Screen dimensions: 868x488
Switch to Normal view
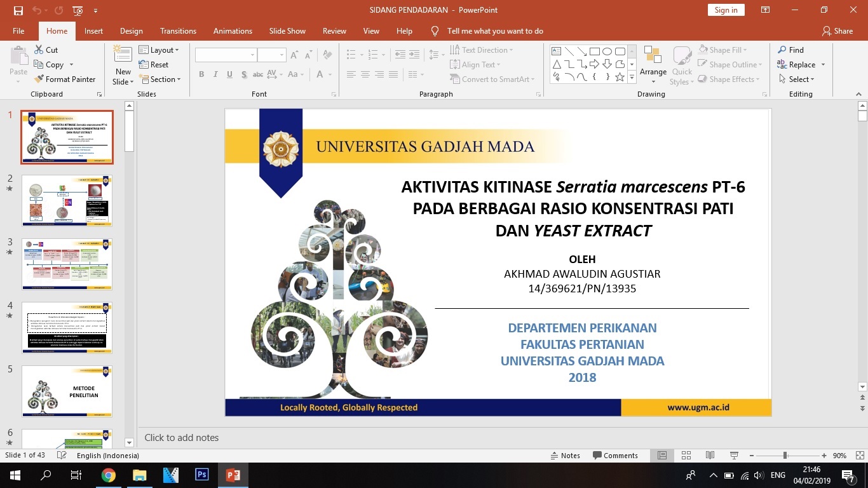[662, 456]
